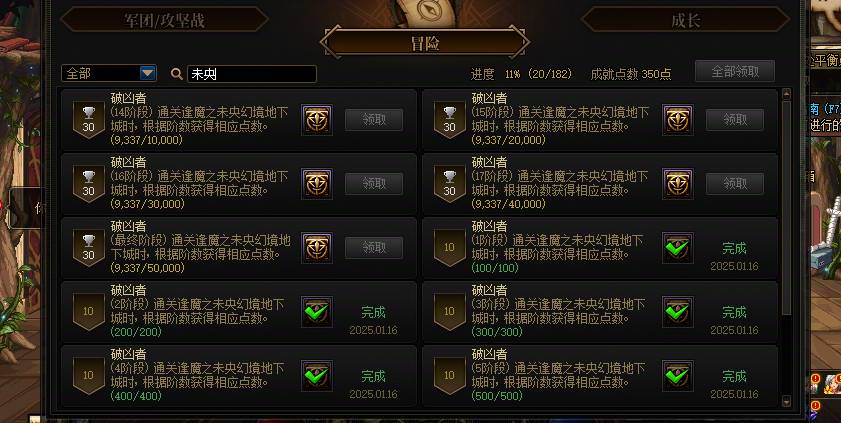Click the 最终阶段 achievement reward icon
This screenshot has height=423, width=841.
click(x=316, y=248)
